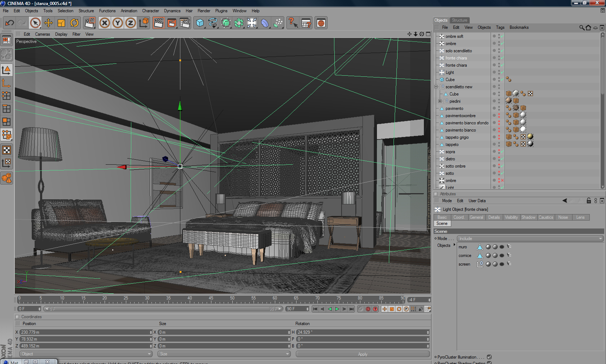Add a spline object
The width and height of the screenshot is (606, 364).
coord(213,23)
